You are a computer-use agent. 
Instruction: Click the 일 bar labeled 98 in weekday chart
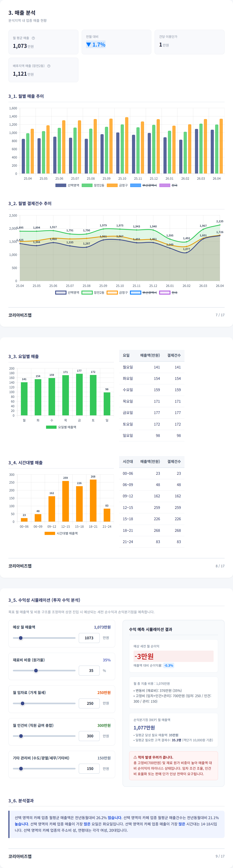click(107, 404)
